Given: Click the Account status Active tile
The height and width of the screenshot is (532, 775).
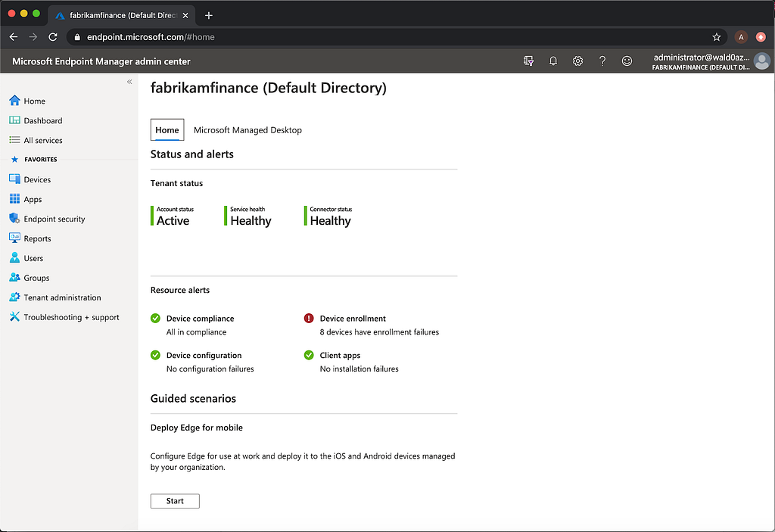Looking at the screenshot, I should (173, 216).
